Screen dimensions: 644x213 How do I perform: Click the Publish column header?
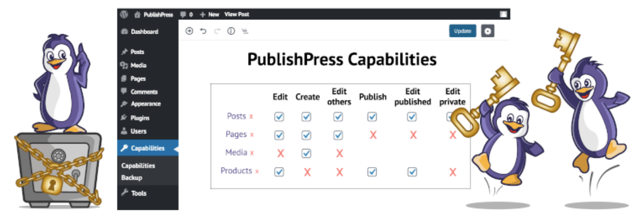(373, 97)
